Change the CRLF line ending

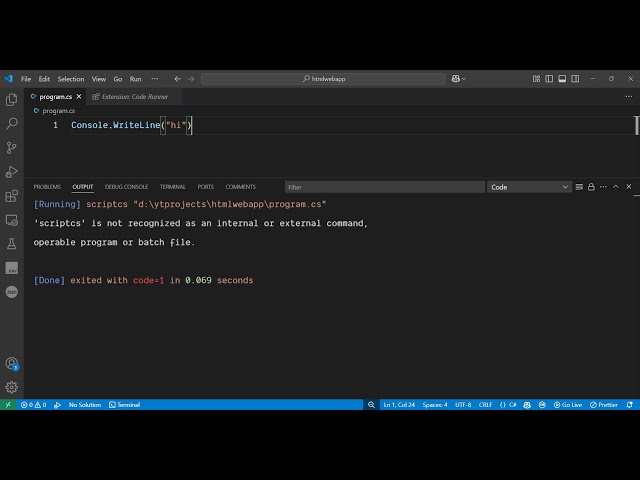485,404
